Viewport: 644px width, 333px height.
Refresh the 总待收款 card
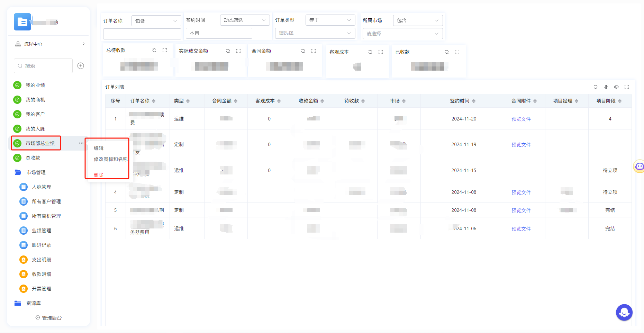click(154, 50)
